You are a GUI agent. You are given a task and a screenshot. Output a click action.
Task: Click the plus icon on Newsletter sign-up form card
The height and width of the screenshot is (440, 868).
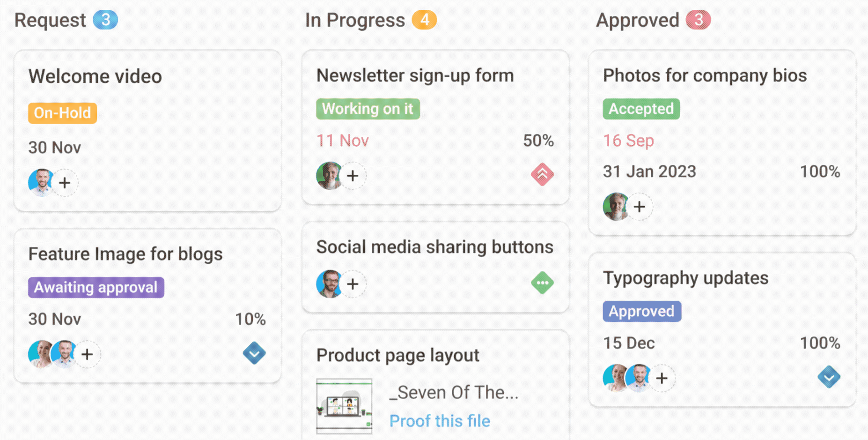[x=353, y=175]
